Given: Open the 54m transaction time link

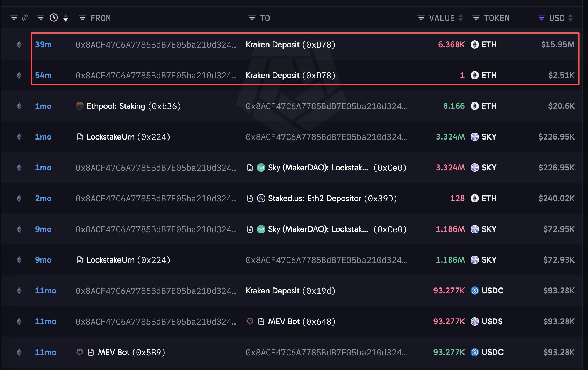Looking at the screenshot, I should 43,75.
